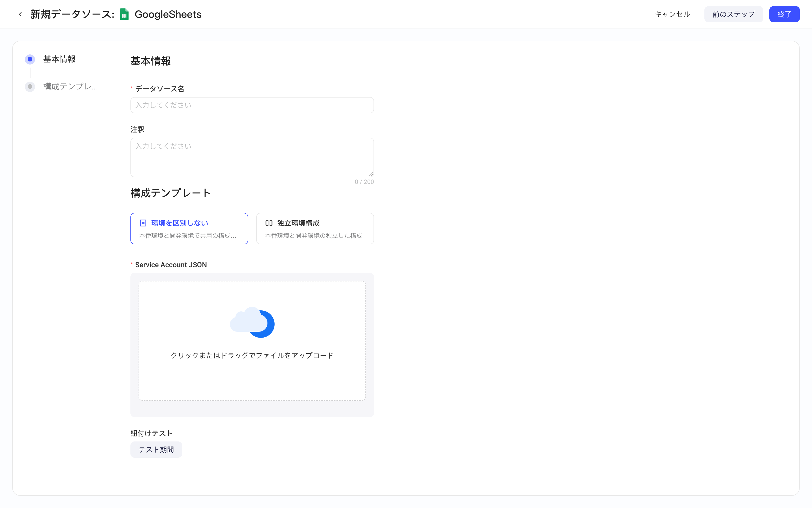Click the GoogleSheets title text
Viewport: 812px width, 508px height.
click(x=168, y=14)
